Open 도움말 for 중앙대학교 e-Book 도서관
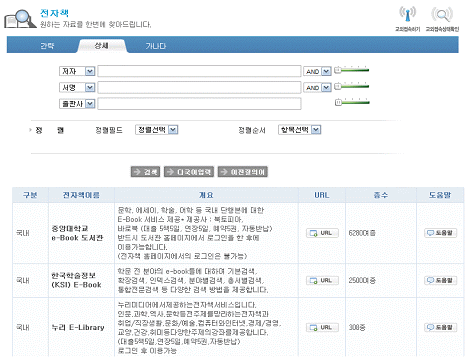 point(440,233)
